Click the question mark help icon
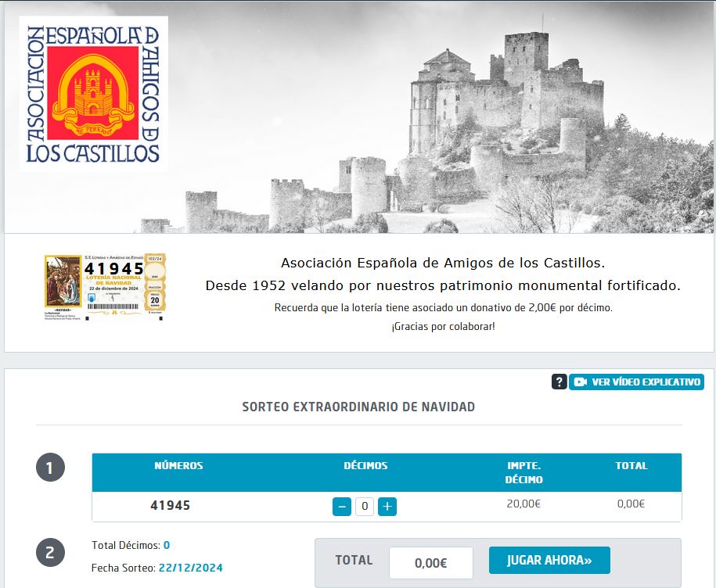This screenshot has height=588, width=716. (559, 382)
